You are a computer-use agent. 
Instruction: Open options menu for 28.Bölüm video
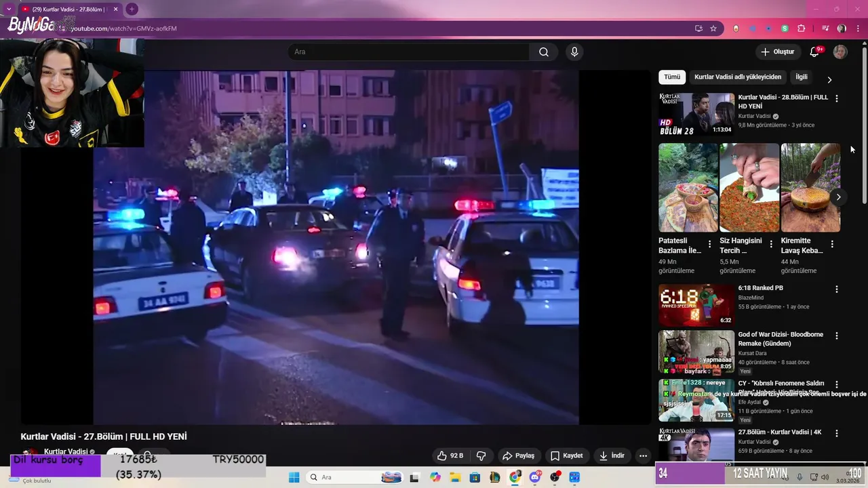837,98
